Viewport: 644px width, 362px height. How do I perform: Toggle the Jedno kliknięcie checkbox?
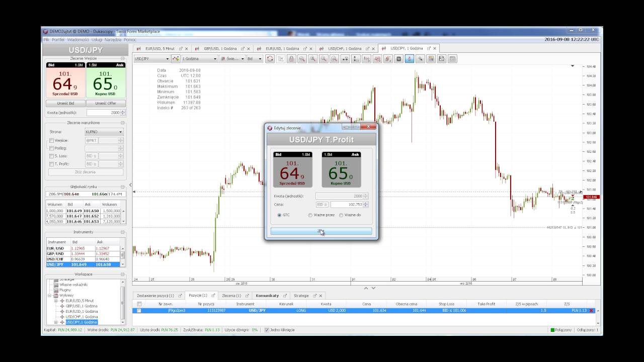coord(267,330)
